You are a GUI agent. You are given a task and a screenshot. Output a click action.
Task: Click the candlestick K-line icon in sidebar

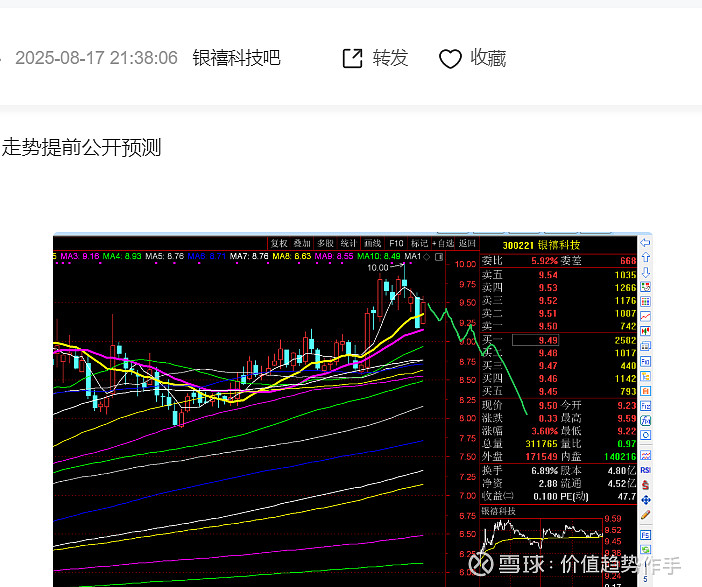tap(645, 331)
